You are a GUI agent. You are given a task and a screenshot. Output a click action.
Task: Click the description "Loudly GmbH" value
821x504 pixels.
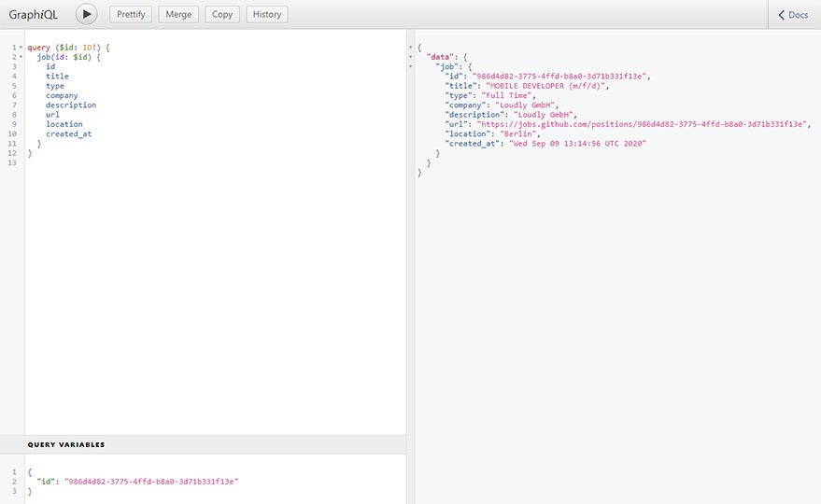(544, 115)
